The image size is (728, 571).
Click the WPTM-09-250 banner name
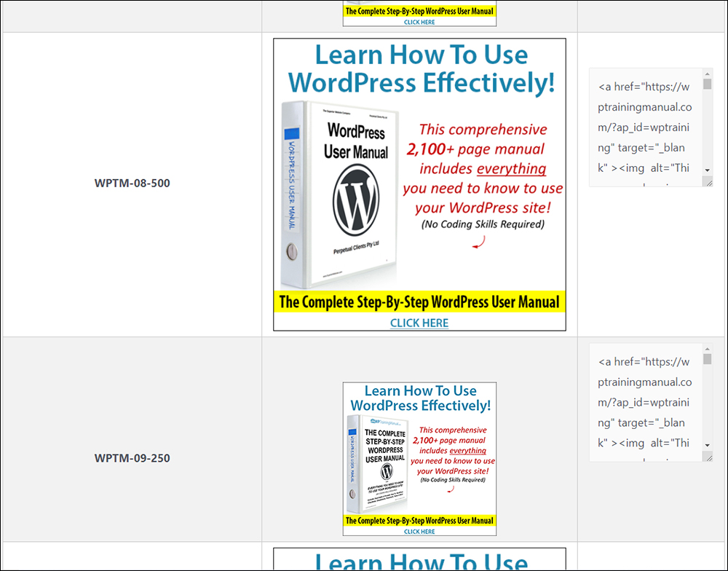[132, 458]
